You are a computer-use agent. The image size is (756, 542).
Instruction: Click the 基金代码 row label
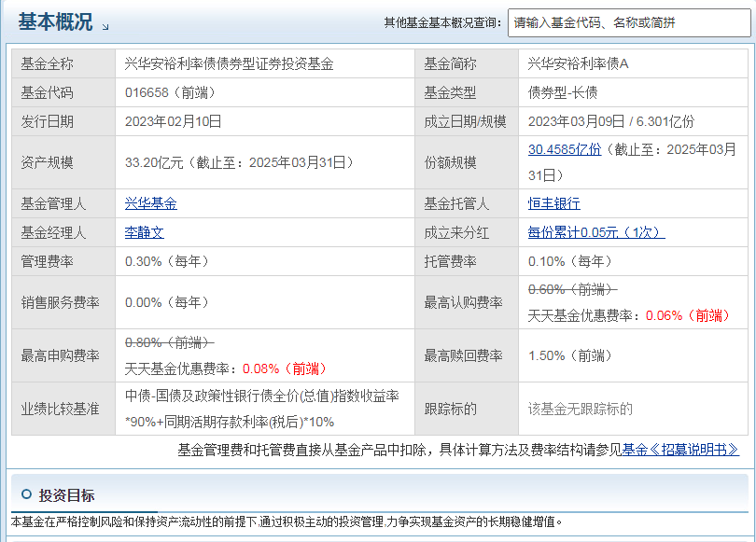pos(47,92)
